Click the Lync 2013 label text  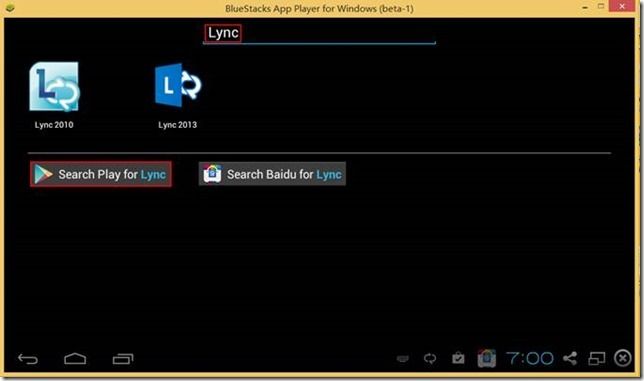tap(177, 125)
